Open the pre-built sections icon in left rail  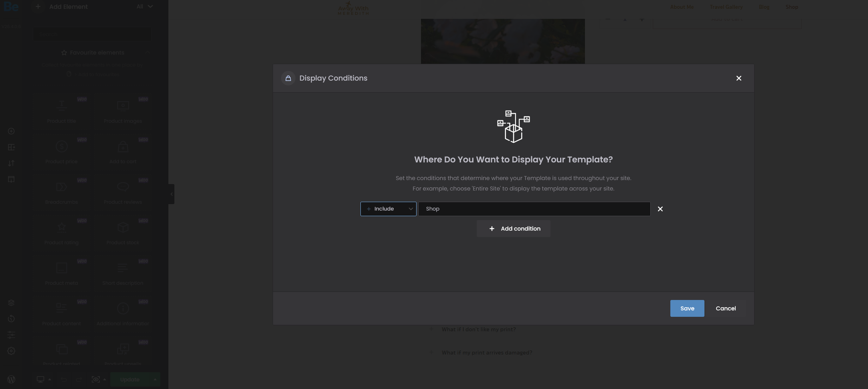[x=11, y=147]
